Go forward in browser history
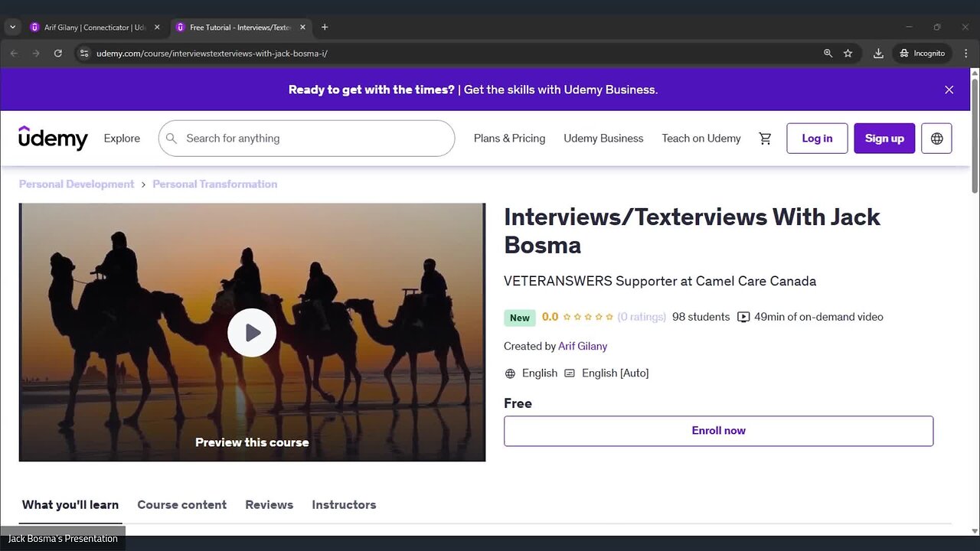 coord(35,54)
